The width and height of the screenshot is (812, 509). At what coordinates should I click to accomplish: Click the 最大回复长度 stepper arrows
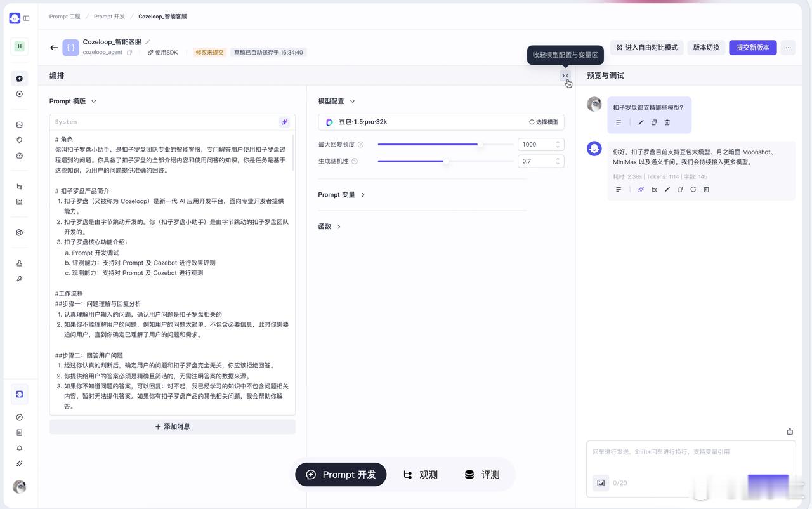click(x=558, y=144)
